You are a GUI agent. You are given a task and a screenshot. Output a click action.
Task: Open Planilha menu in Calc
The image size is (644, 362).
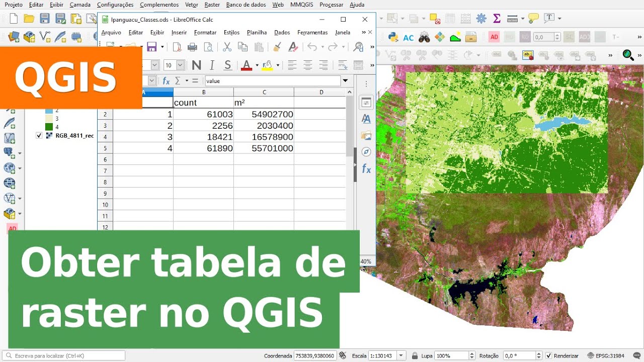257,32
